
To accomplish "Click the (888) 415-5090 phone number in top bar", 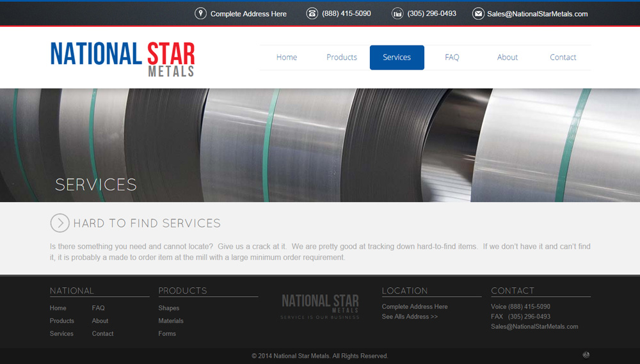I will pos(346,13).
